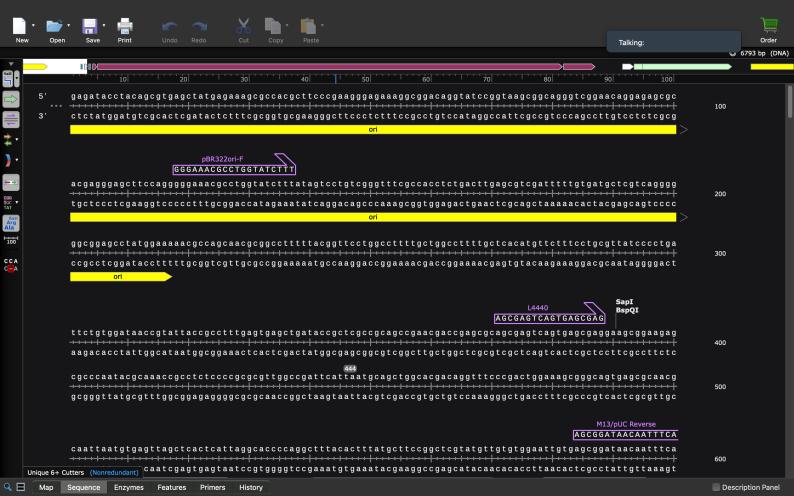Click the New file icon

point(20,25)
